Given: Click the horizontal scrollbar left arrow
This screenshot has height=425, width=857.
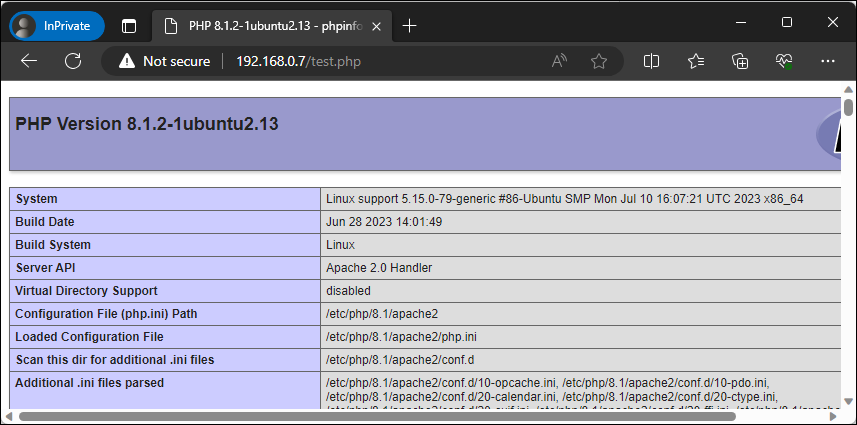Looking at the screenshot, I should point(10,416).
